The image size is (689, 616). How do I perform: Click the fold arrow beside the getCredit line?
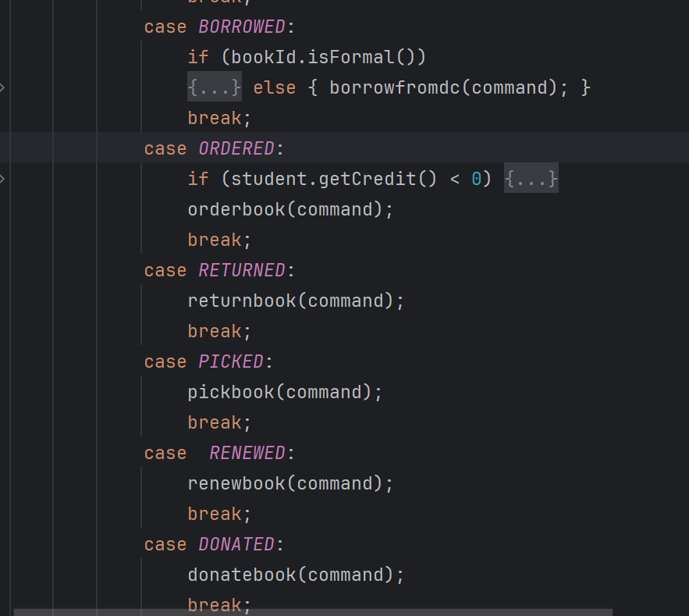[x=2, y=179]
